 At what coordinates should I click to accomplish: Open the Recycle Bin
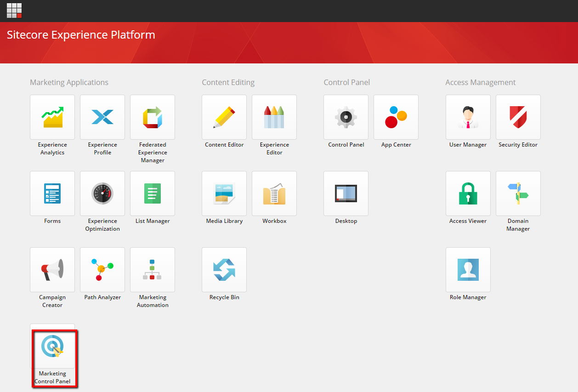click(x=224, y=270)
